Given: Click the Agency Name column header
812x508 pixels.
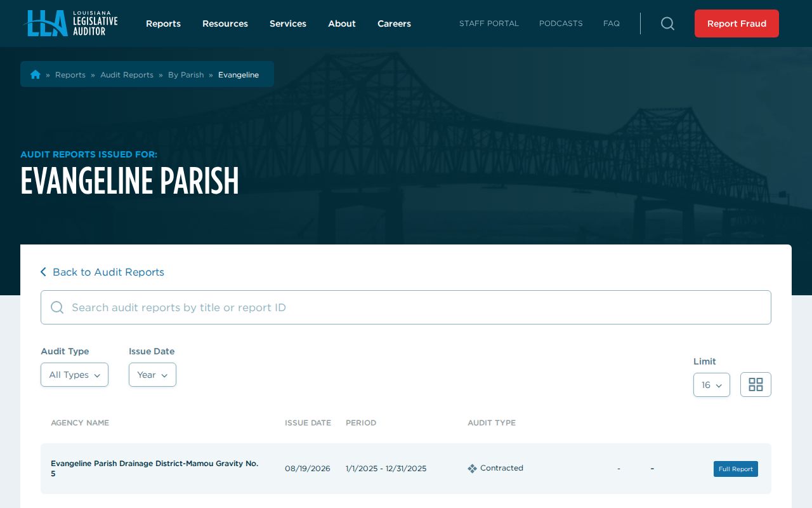Looking at the screenshot, I should [x=80, y=423].
